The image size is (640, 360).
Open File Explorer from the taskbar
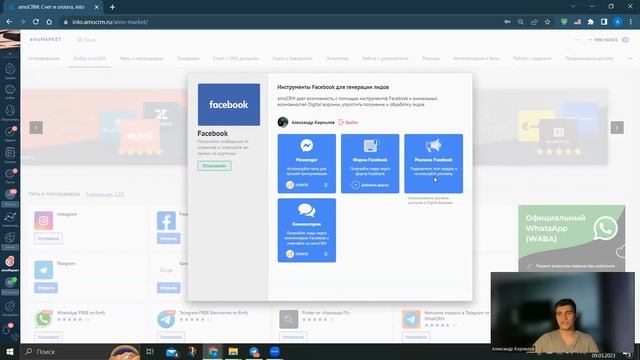[233, 351]
